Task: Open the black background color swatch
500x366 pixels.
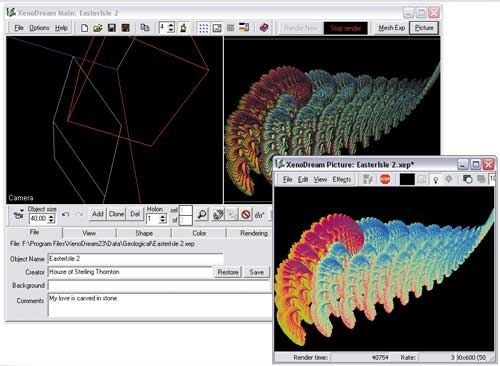Action: (407, 179)
